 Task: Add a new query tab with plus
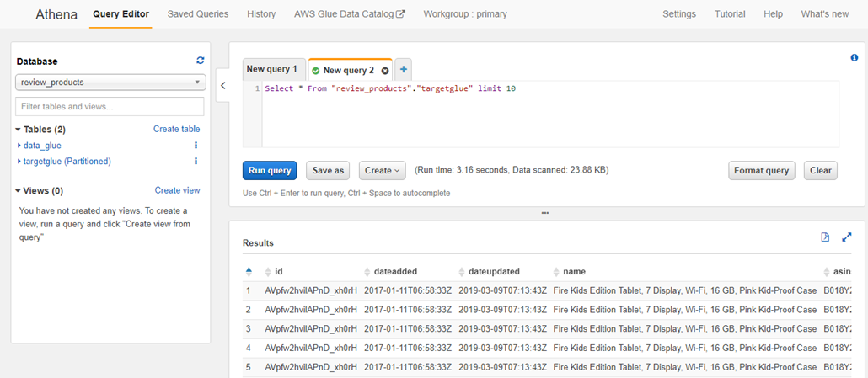point(403,70)
